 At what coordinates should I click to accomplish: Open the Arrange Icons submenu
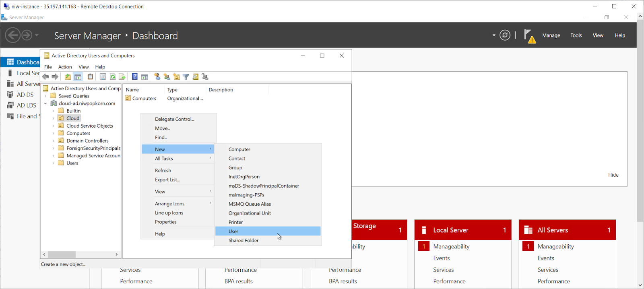coord(178,204)
